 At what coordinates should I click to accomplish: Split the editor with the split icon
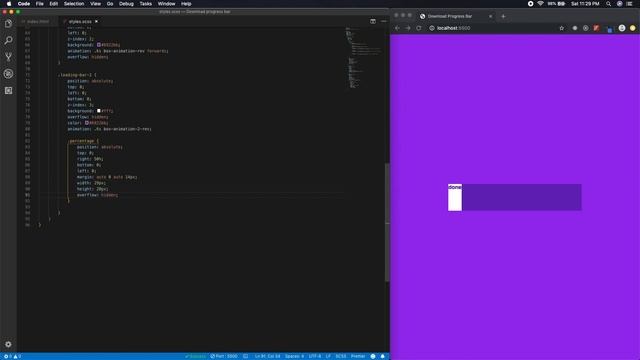(373, 21)
